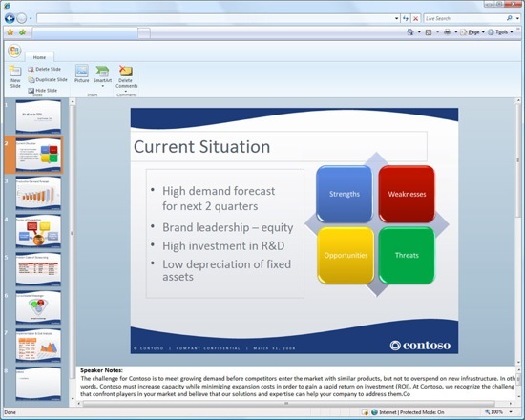Switch to the Home ribbon tab
Image resolution: width=525 pixels, height=420 pixels.
click(39, 57)
